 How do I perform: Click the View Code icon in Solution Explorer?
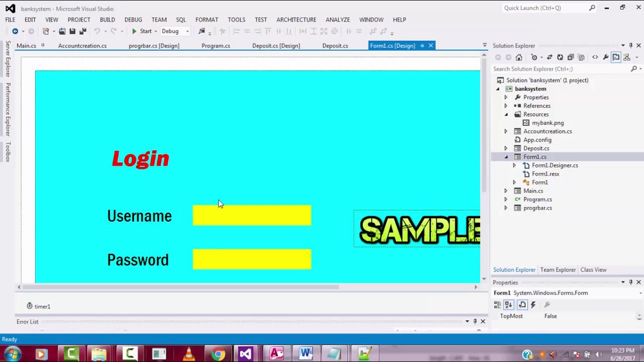tap(595, 57)
